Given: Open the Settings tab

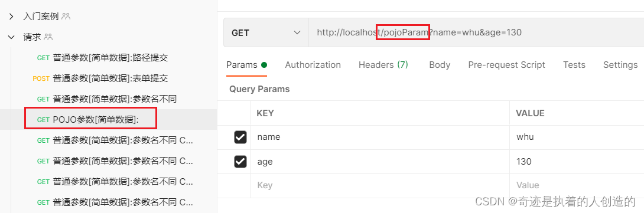Looking at the screenshot, I should point(620,65).
